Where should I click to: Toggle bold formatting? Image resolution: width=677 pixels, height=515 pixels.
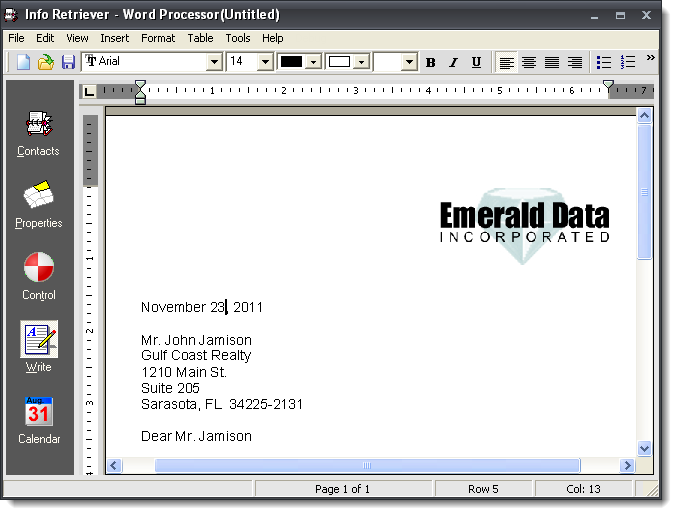(431, 62)
